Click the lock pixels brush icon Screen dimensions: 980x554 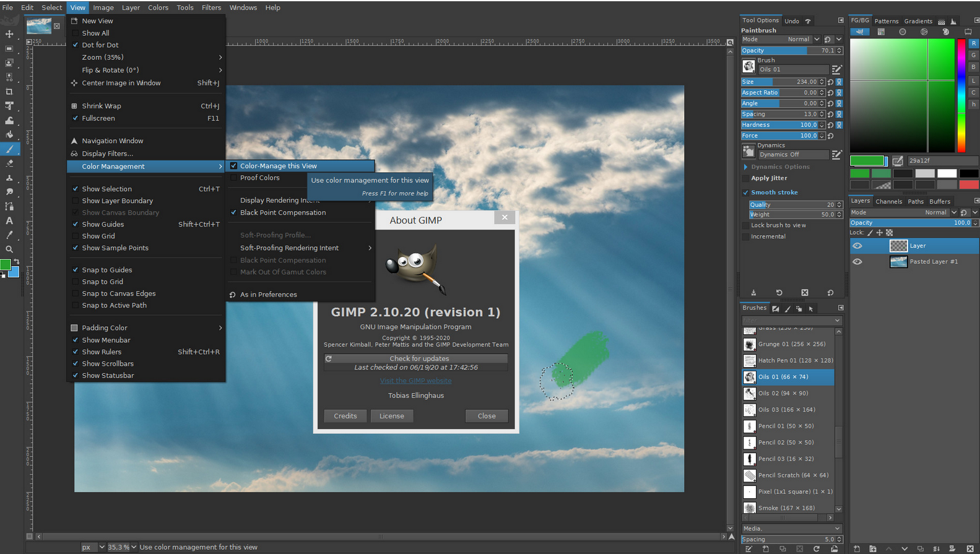tap(870, 233)
